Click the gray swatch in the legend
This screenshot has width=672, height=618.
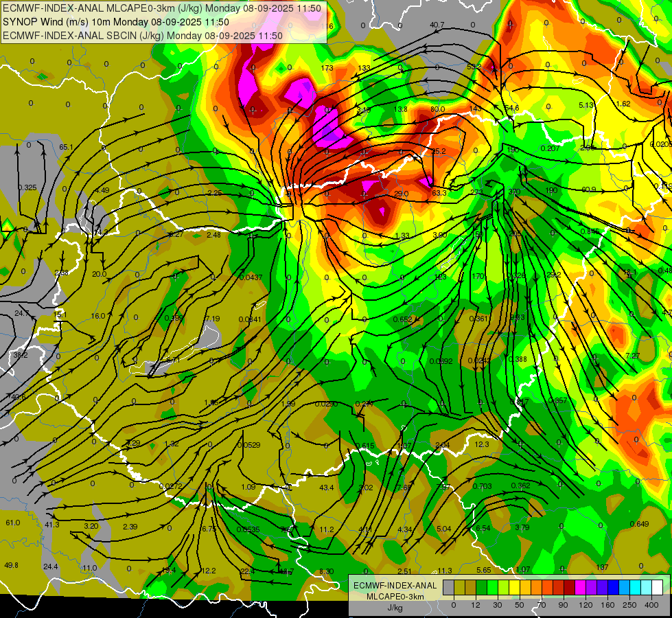point(448,587)
